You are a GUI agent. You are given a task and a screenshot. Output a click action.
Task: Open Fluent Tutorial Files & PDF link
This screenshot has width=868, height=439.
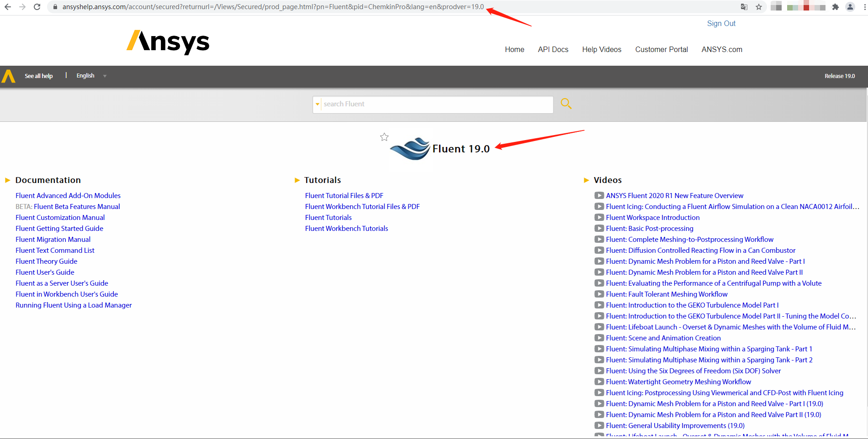click(x=344, y=196)
